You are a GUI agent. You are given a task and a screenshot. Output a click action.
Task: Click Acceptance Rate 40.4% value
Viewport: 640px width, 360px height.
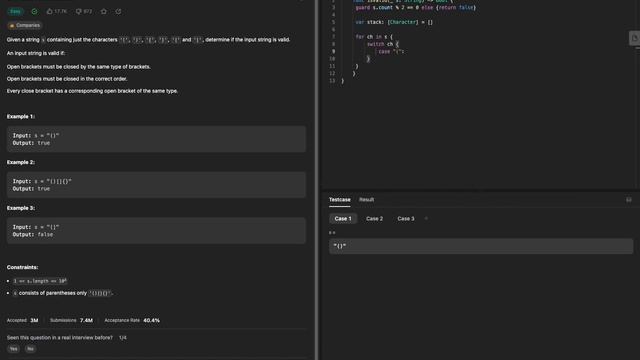(x=151, y=320)
